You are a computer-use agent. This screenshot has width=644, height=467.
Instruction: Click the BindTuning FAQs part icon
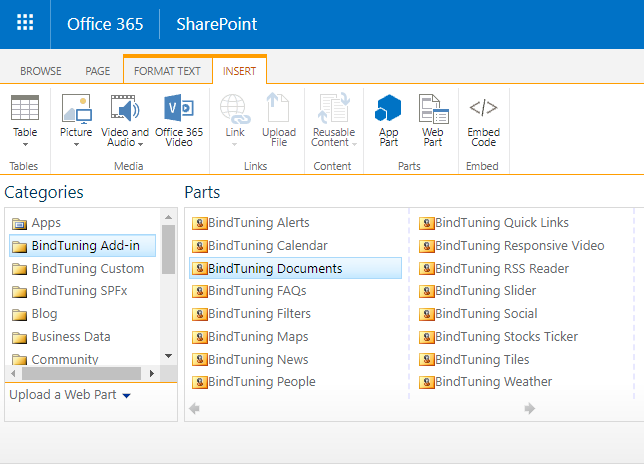pos(200,291)
